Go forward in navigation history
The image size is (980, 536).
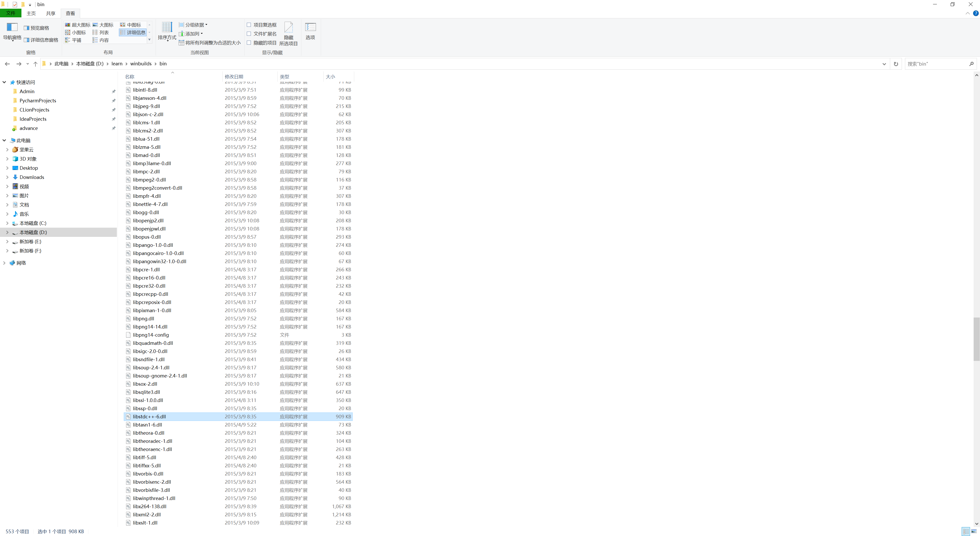point(19,64)
